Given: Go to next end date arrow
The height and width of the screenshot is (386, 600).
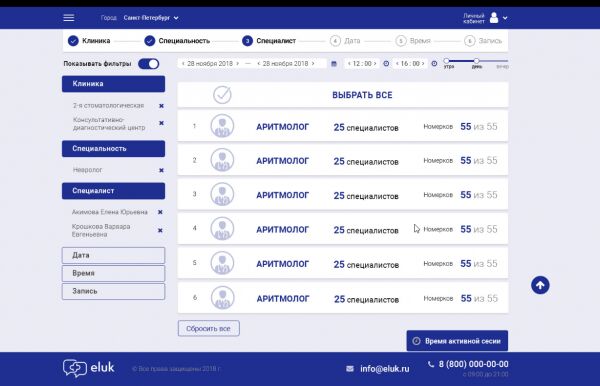Looking at the screenshot, I should tap(313, 64).
